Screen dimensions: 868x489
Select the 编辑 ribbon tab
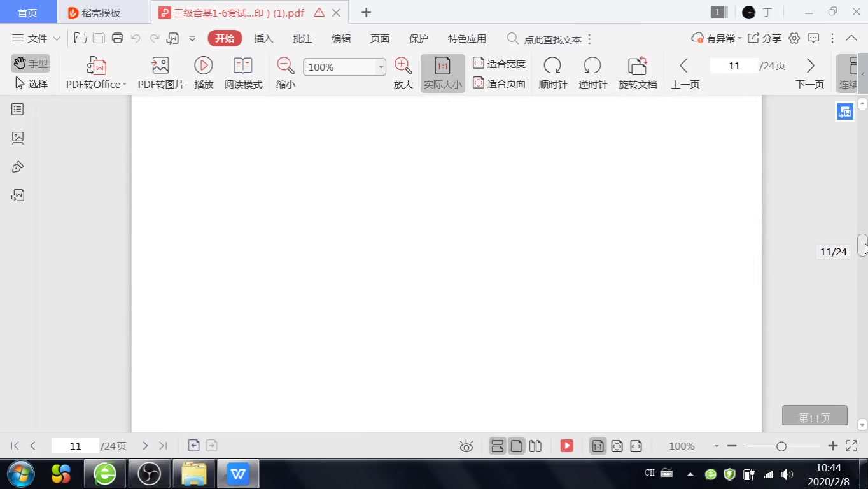pyautogui.click(x=341, y=38)
